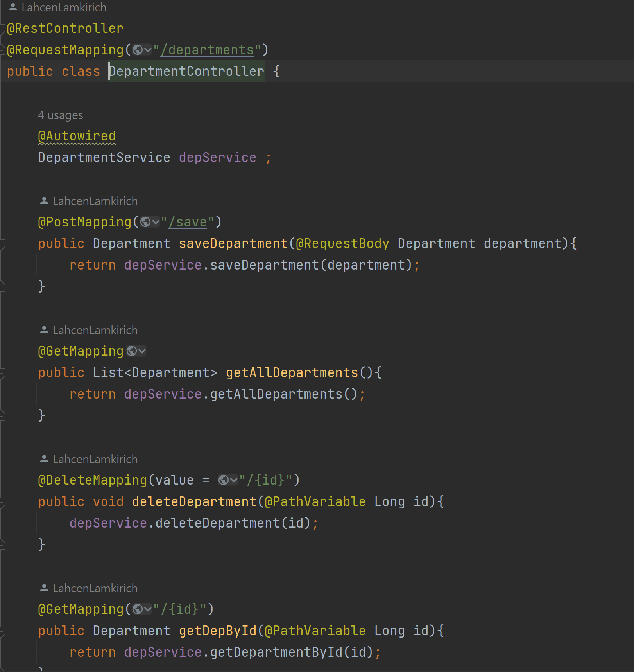
Task: Click getDepartmentById(id) call in return statement
Action: tap(291, 652)
